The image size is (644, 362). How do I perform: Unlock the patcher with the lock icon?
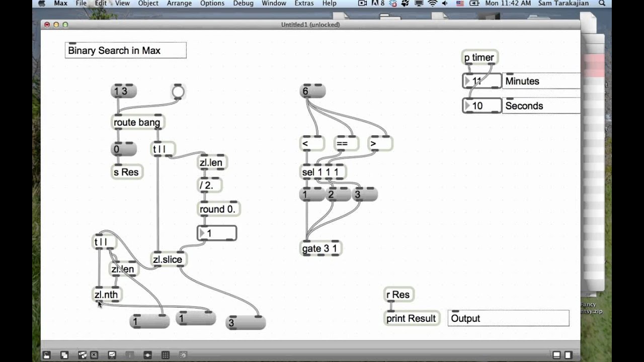(x=46, y=355)
